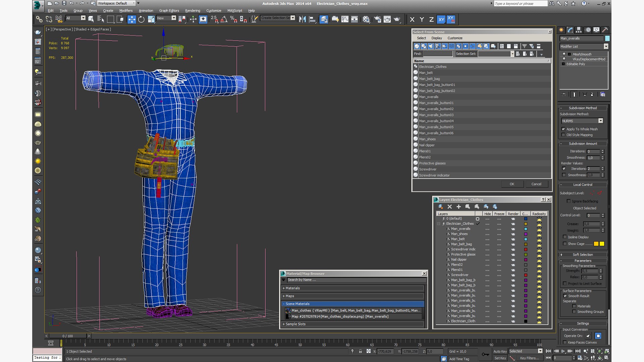Delete highlighted layer in Layer dialog
Screen dimensions: 644x362
point(449,207)
